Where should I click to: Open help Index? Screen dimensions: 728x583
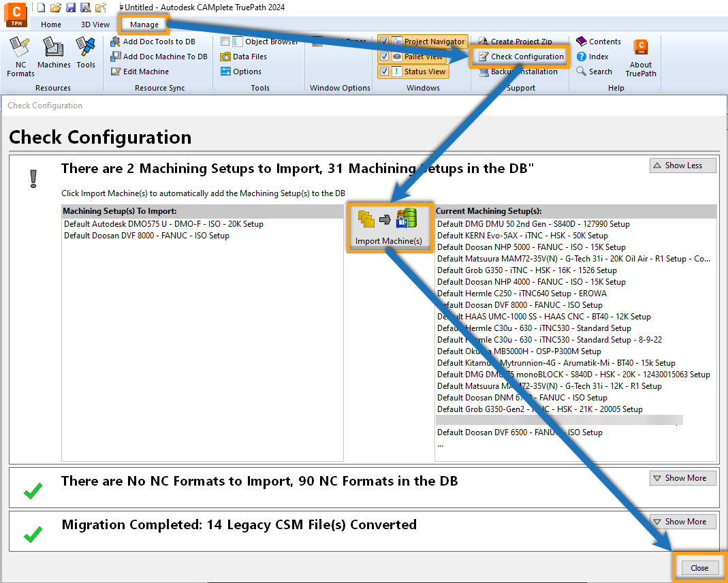(x=592, y=57)
